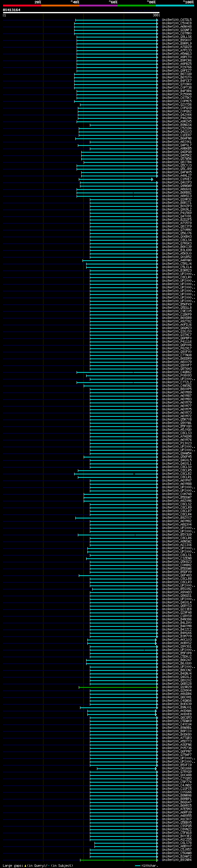Select hit label UniRef100_C7TNU8
Viewport: 197px width, 868px height.
pos(176,355)
